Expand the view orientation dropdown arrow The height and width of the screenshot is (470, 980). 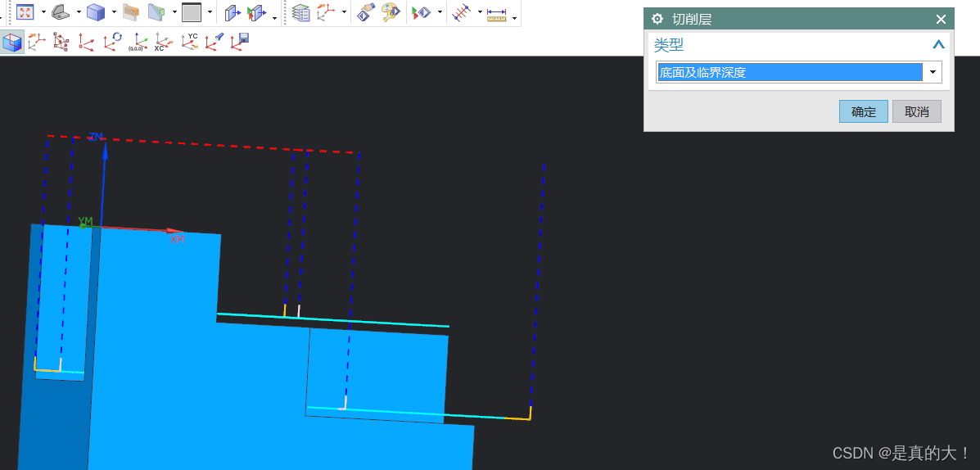coord(79,12)
